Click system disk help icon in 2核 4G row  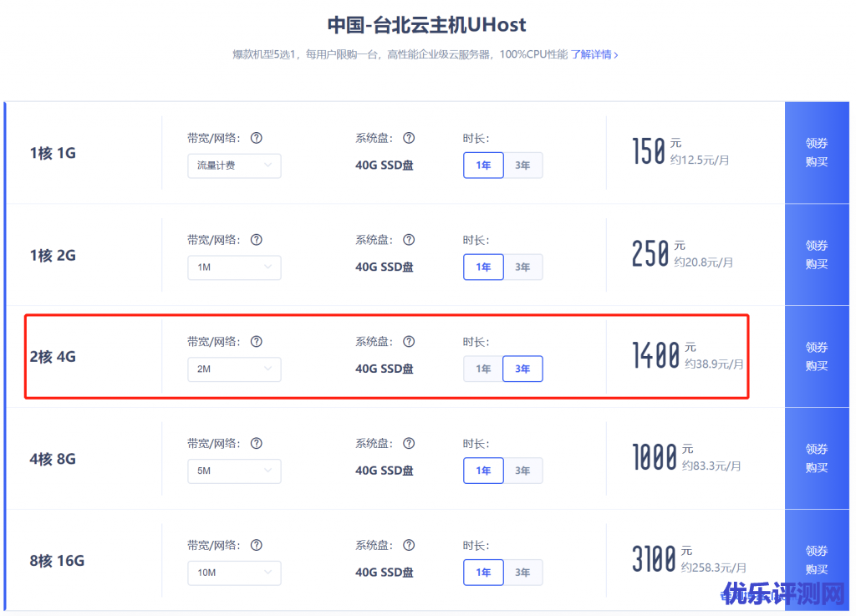click(409, 342)
